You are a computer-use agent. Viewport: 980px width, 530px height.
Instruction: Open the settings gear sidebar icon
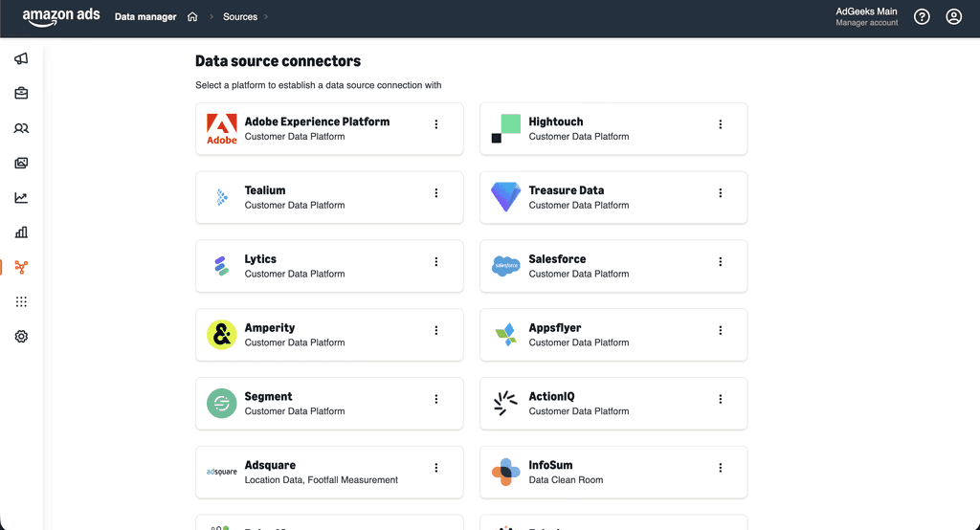[21, 336]
